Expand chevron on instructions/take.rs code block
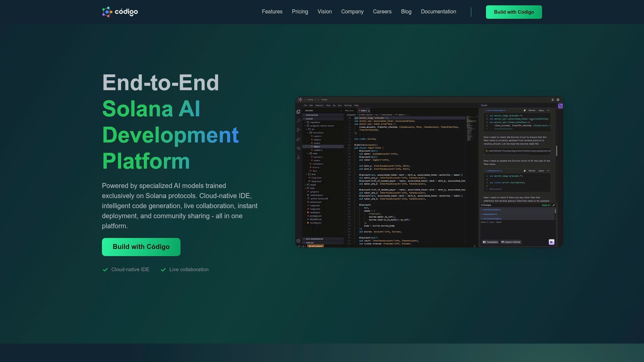Screen dimensions: 644x362 (x=548, y=110)
